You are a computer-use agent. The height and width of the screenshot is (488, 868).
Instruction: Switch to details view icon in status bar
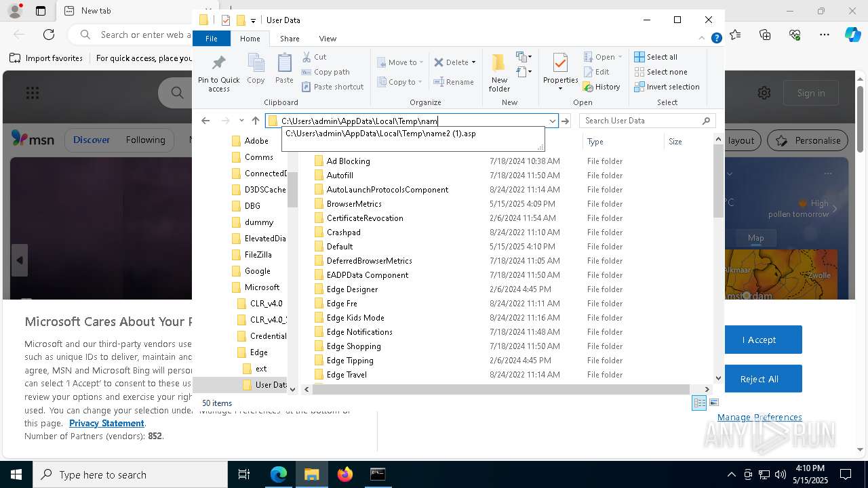[699, 403]
